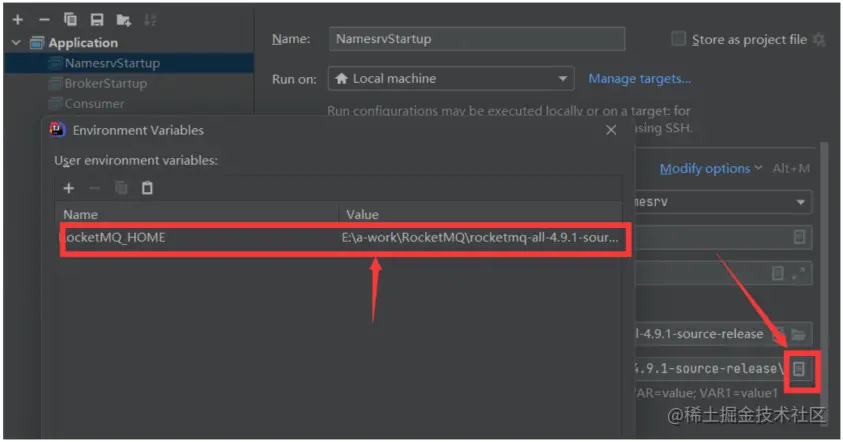This screenshot has height=442, width=843.
Task: Click insert macros icon in program arguments field
Action: click(x=777, y=273)
